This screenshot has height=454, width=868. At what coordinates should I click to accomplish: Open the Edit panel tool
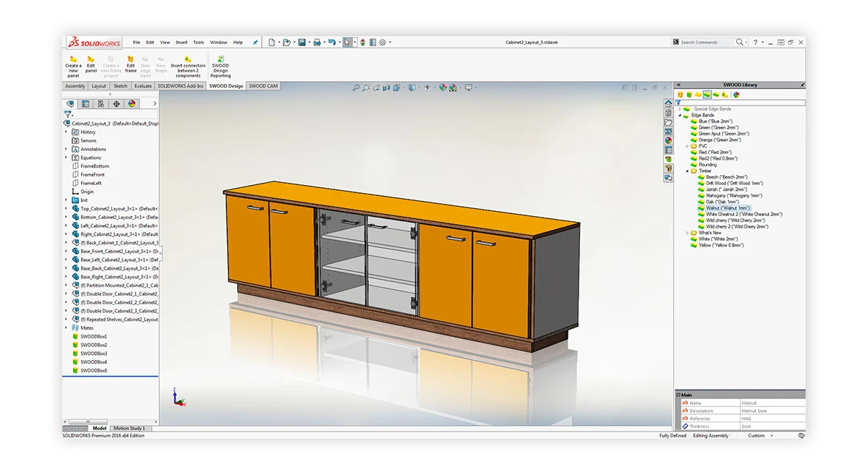point(90,66)
